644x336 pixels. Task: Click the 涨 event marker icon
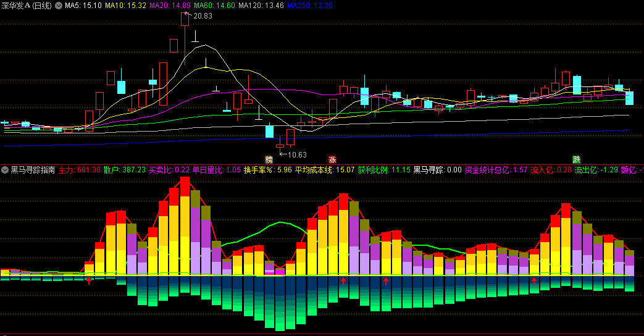coord(332,160)
